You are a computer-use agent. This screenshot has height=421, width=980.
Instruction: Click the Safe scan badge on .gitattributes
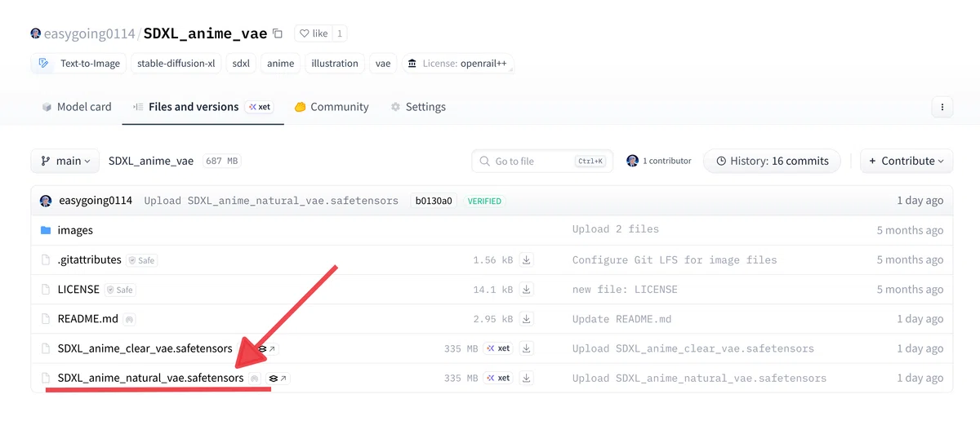click(142, 260)
